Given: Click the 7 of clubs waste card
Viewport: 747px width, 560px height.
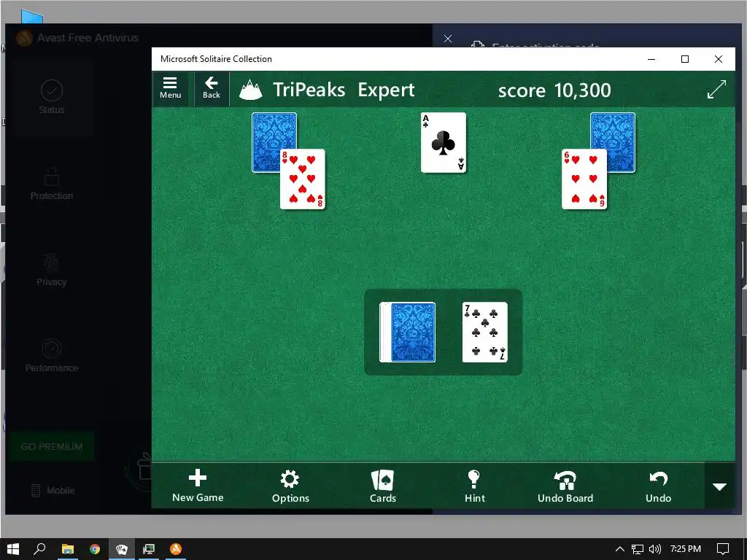Looking at the screenshot, I should coord(485,332).
